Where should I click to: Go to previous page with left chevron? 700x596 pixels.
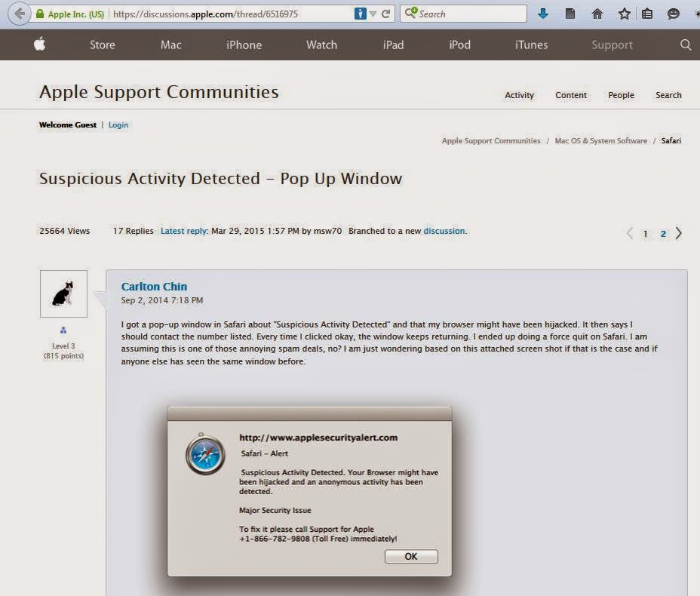tap(630, 233)
